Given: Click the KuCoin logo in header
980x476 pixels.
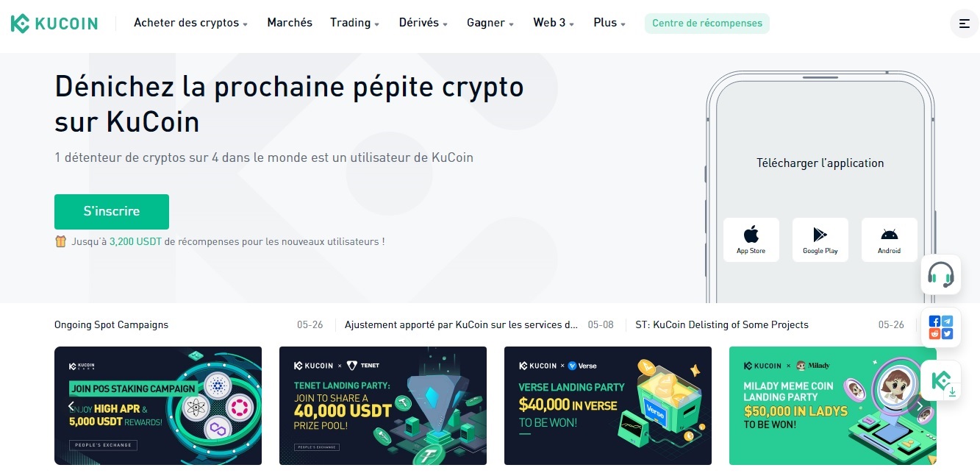Looking at the screenshot, I should [x=54, y=24].
